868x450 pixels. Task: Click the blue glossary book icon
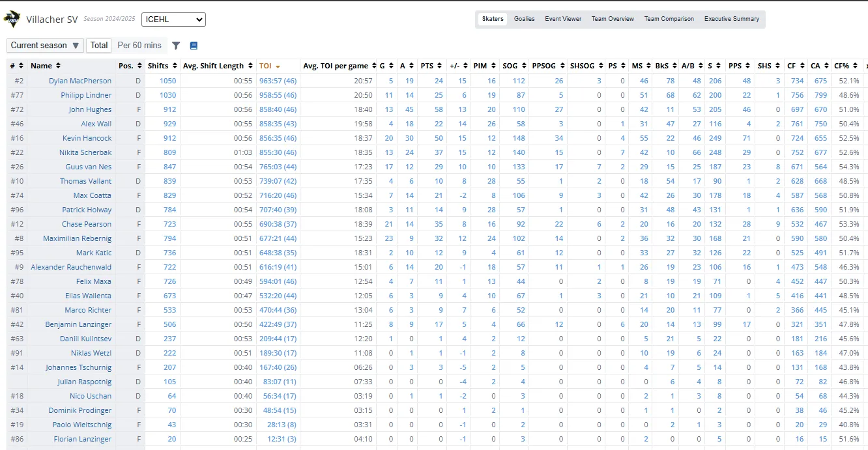tap(194, 46)
